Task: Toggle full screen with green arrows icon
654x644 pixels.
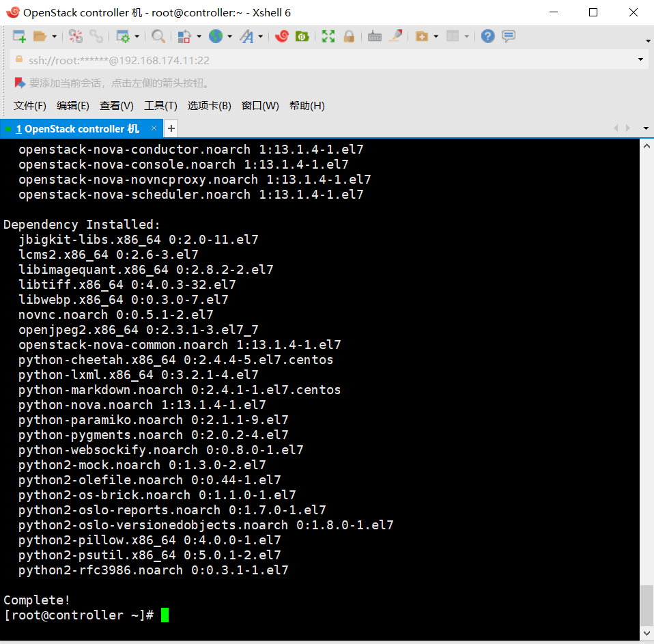Action: pos(328,36)
